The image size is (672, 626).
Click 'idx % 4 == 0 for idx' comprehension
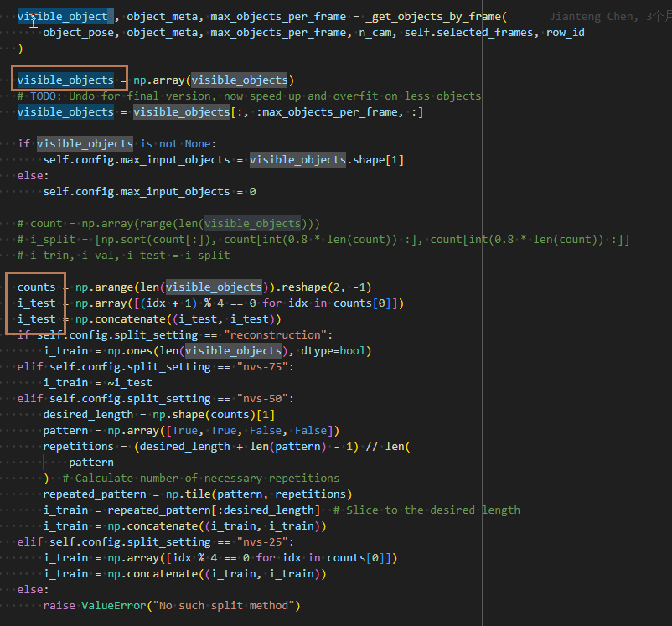(x=236, y=558)
